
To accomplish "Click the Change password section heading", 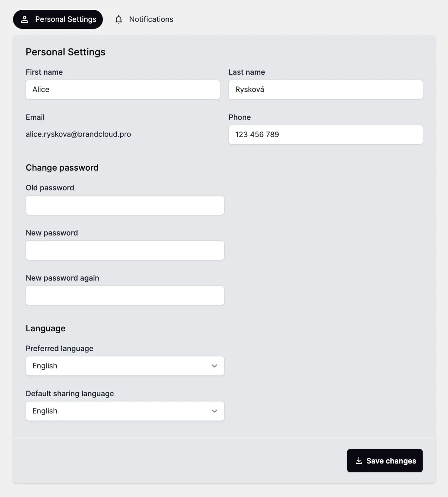I will pos(62,167).
